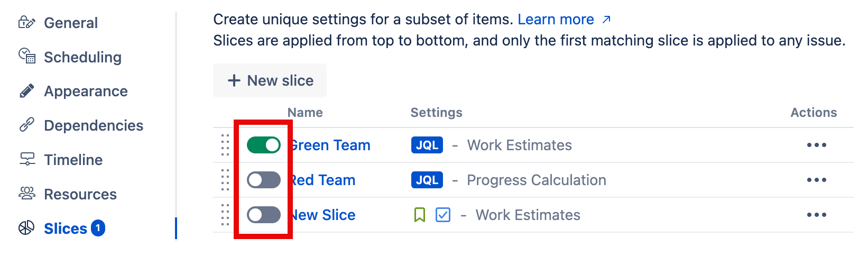Click the New slice button
Screen dimensions: 868x256
tap(270, 80)
